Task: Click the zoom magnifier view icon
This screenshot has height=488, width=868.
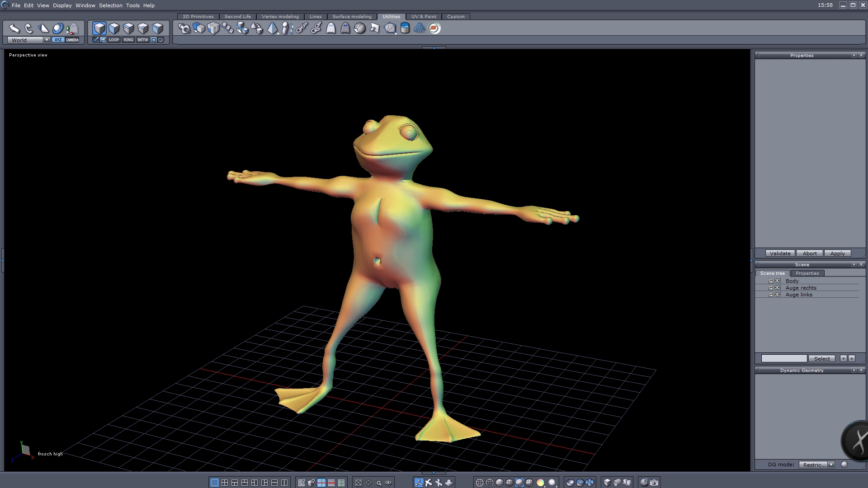Action: click(x=378, y=483)
